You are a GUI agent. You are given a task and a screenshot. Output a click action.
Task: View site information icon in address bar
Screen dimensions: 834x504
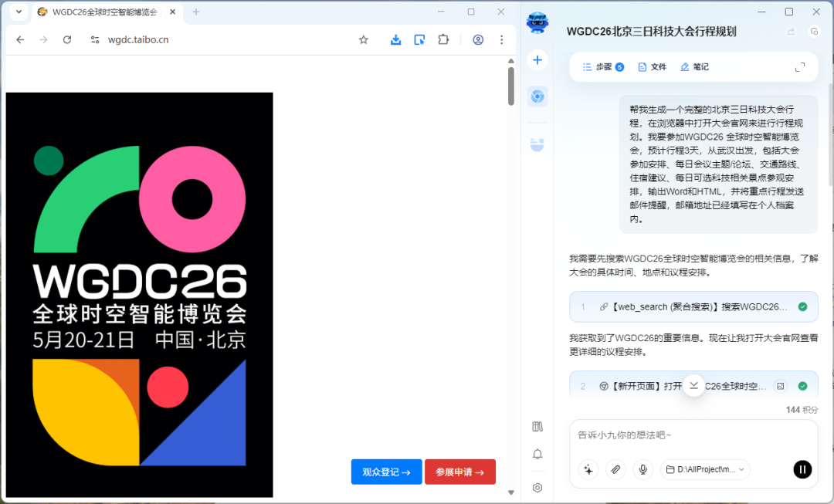point(95,40)
